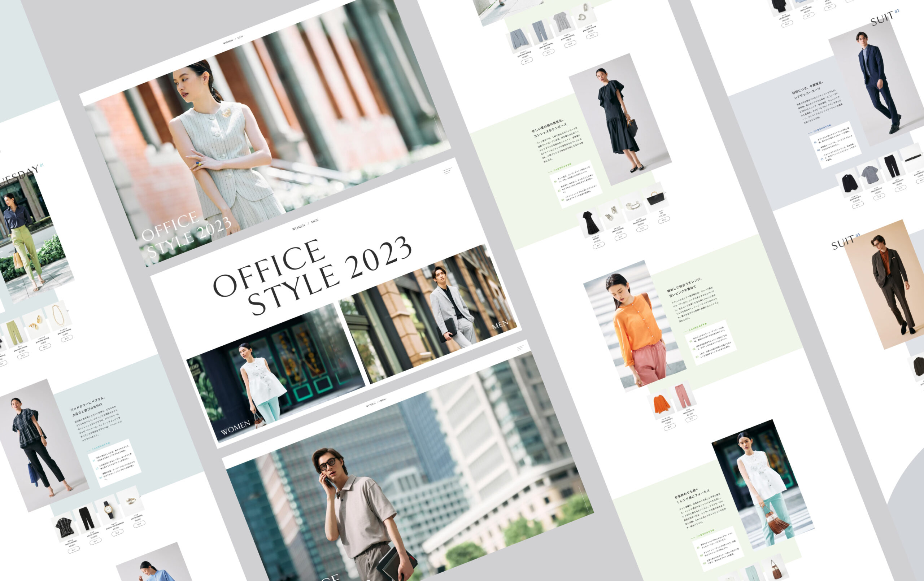This screenshot has width=924, height=581.
Task: Open the wristwatch product thumbnail
Action: click(x=109, y=509)
